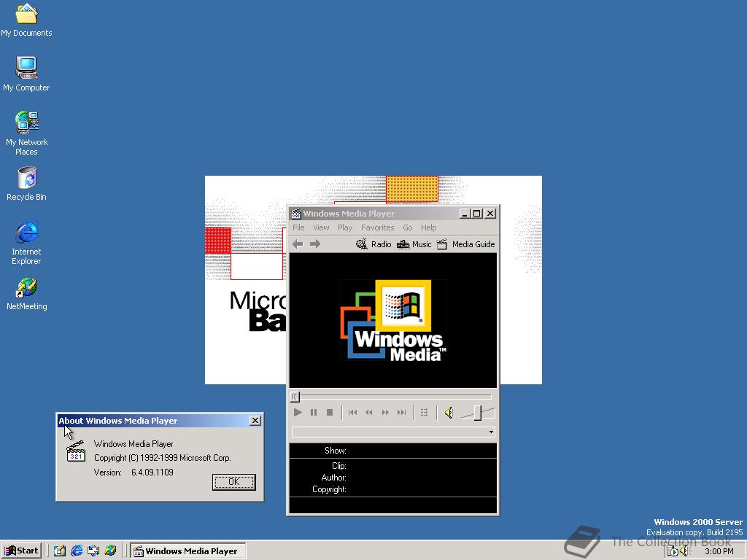Click the NetMeeting icon in quick launch
Image resolution: width=747 pixels, height=560 pixels.
[x=111, y=551]
